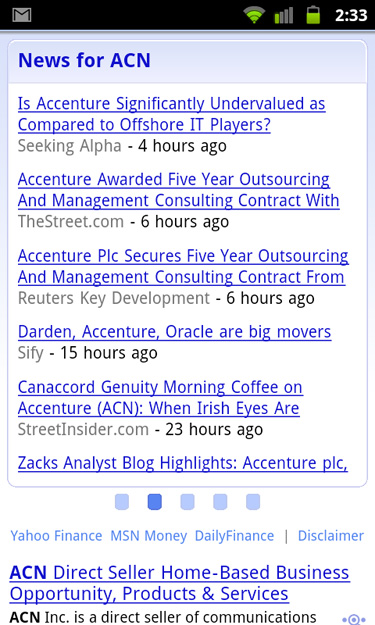Open Accenture Awarded Five Year Outsourcing article
Viewport: 375px width, 625px height.
point(179,190)
